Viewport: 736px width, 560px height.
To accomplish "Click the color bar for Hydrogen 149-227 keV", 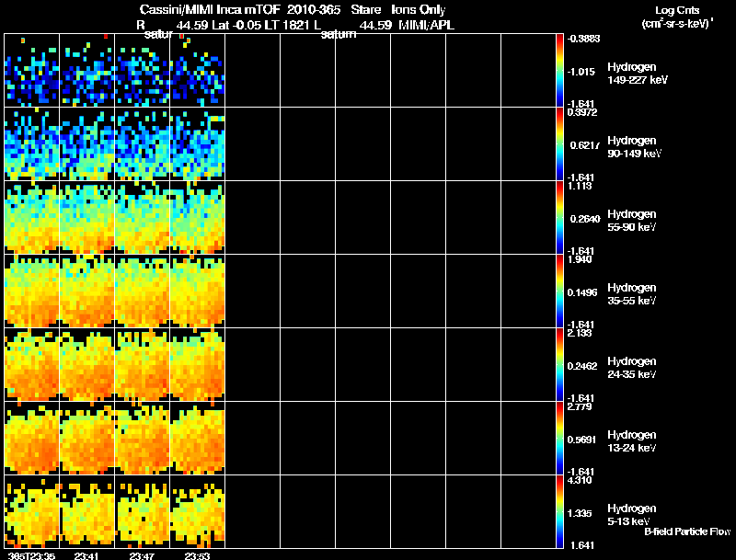I will coord(560,71).
